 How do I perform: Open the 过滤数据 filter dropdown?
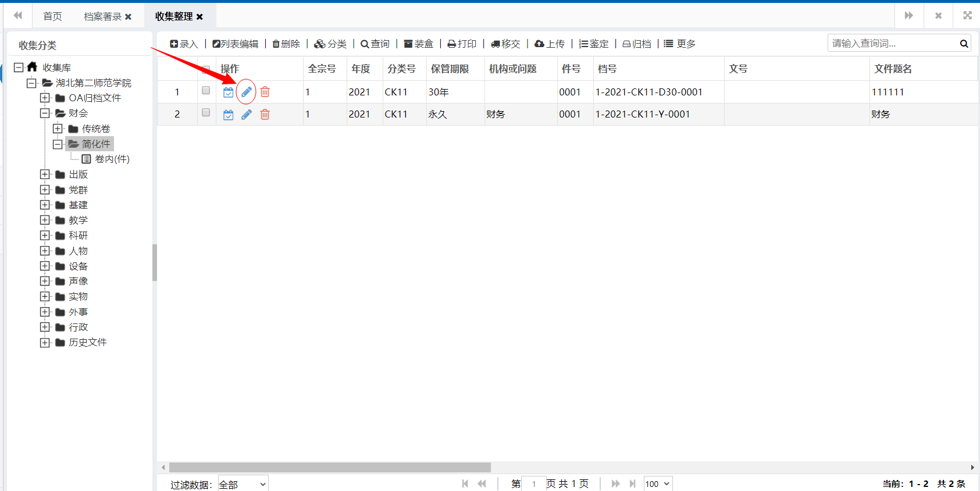tap(243, 484)
